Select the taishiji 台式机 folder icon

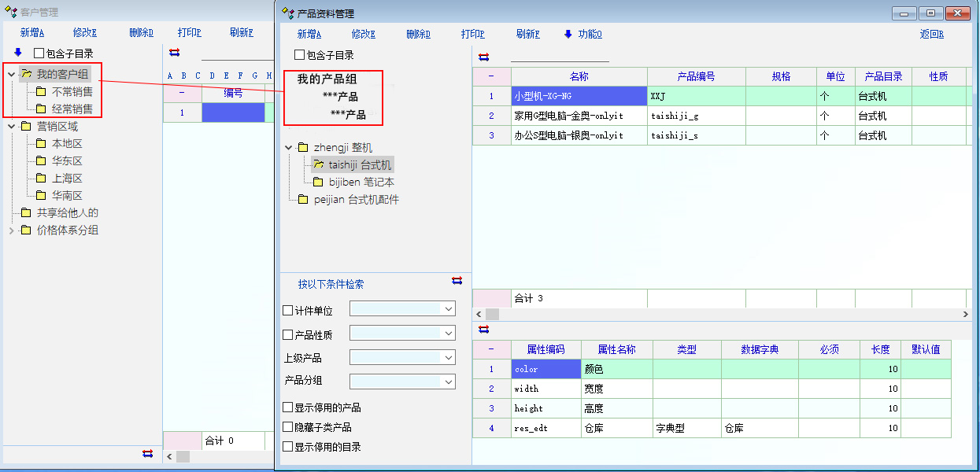(319, 164)
